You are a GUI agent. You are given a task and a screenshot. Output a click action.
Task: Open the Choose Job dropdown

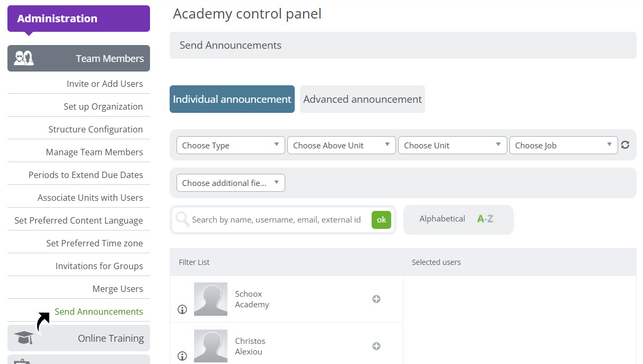pyautogui.click(x=563, y=145)
